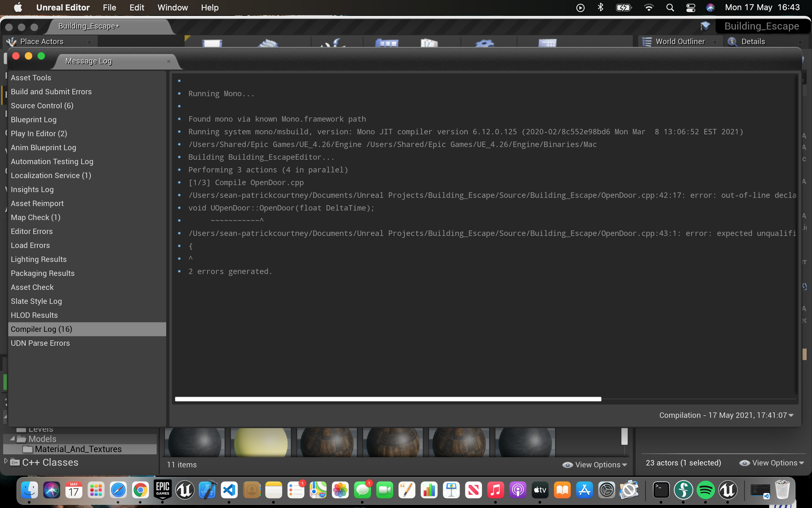This screenshot has width=812, height=508.
Task: Close the Message Log tab
Action: pyautogui.click(x=169, y=61)
